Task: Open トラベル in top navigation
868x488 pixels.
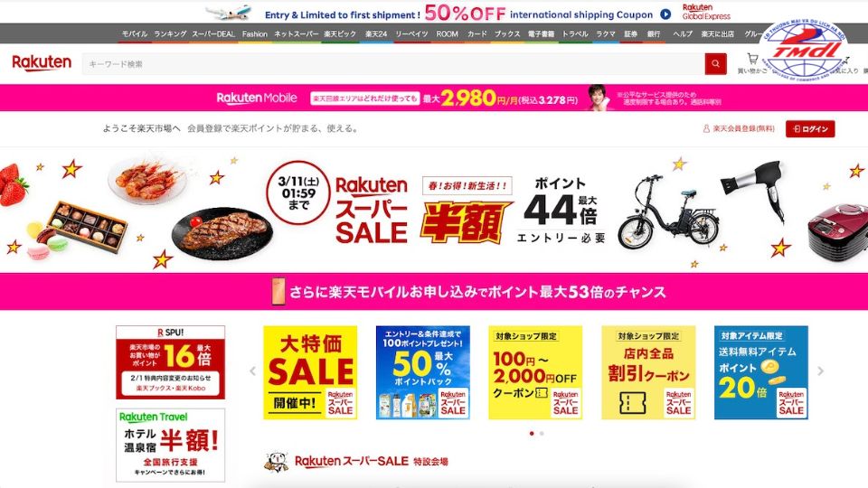Action: click(x=575, y=33)
